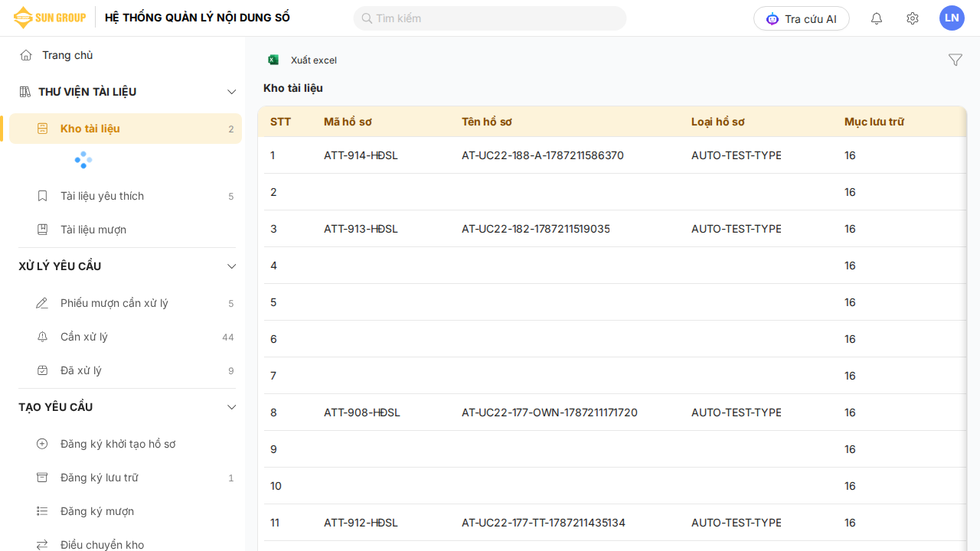This screenshot has height=551, width=980.
Task: Click the Cần xử lý bell icon
Action: (43, 337)
